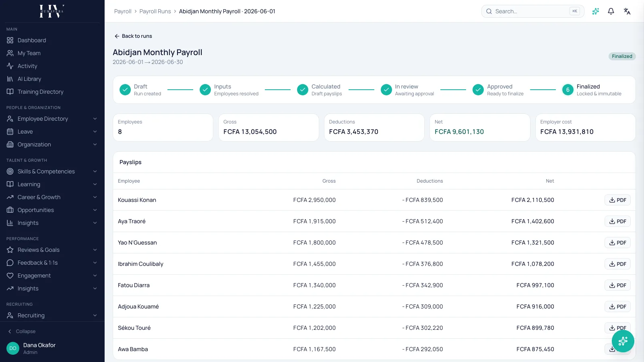Open Training Directory from the sidebar
Image resolution: width=644 pixels, height=362 pixels.
point(52,92)
